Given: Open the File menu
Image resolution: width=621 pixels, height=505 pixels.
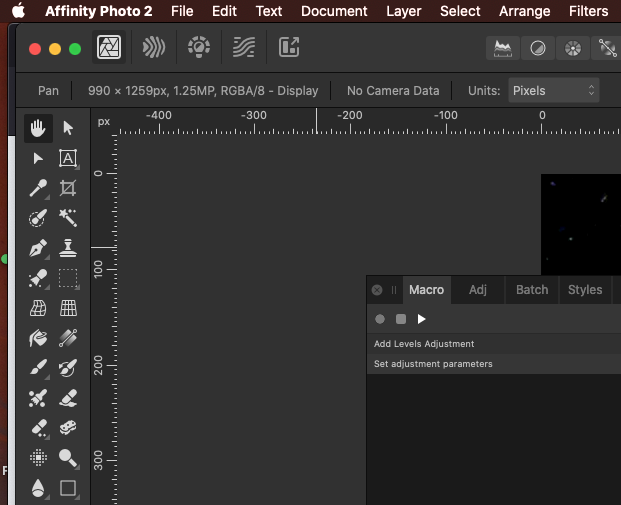Looking at the screenshot, I should coord(182,11).
